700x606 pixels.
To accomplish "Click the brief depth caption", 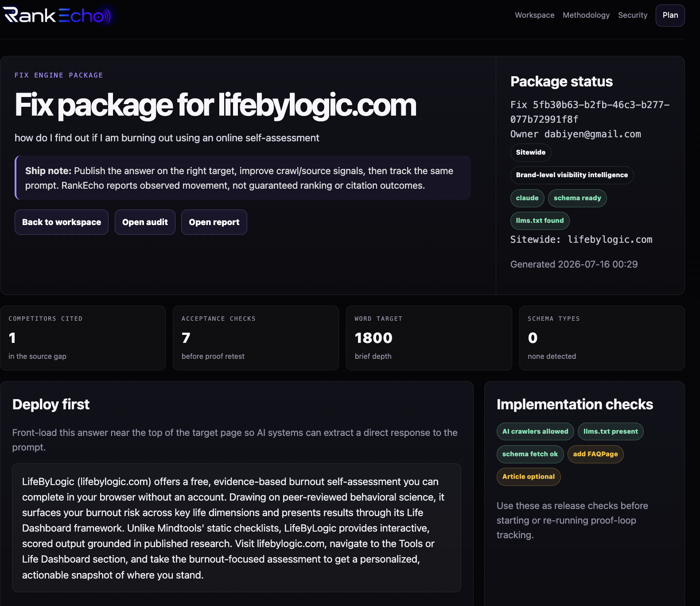I will [373, 356].
